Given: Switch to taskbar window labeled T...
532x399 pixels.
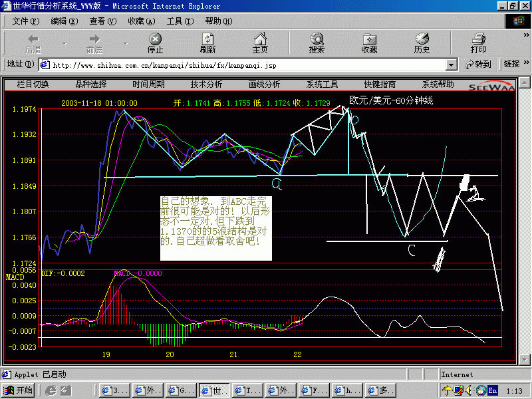Looking at the screenshot, I should (248, 390).
